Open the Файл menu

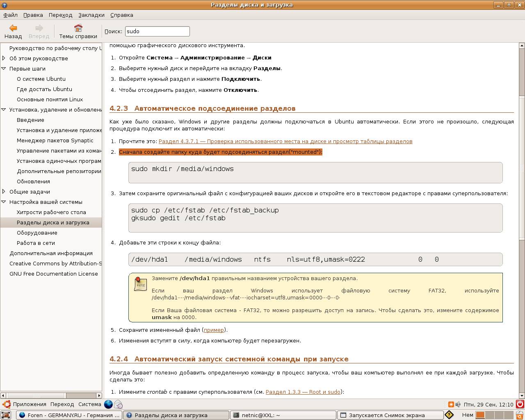tap(10, 15)
